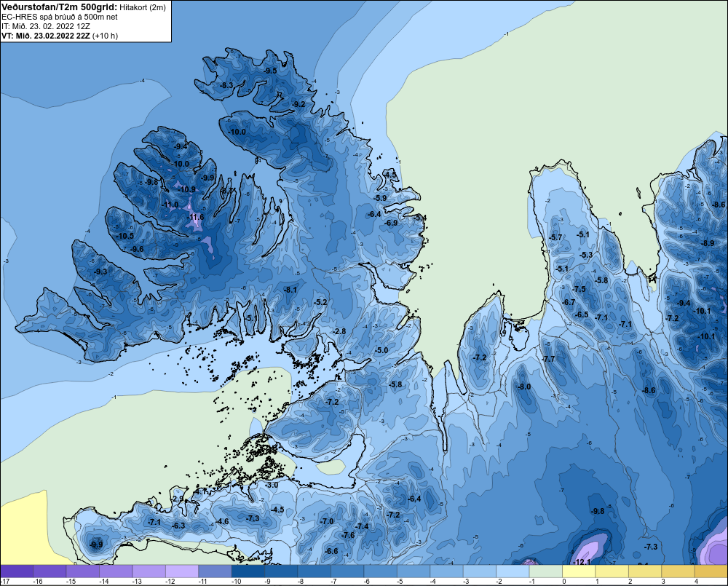Click the '-9.6' temperature value on the map
728x586 pixels.
(x=137, y=250)
